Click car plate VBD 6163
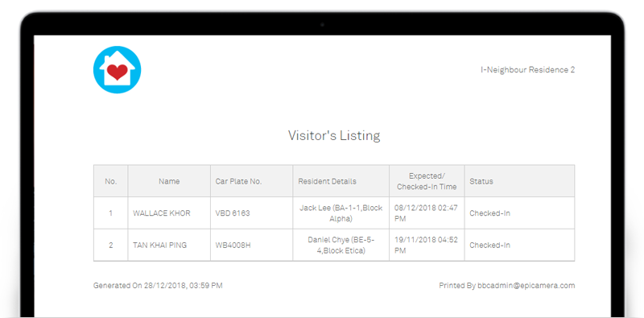This screenshot has width=644, height=318. pos(233,213)
